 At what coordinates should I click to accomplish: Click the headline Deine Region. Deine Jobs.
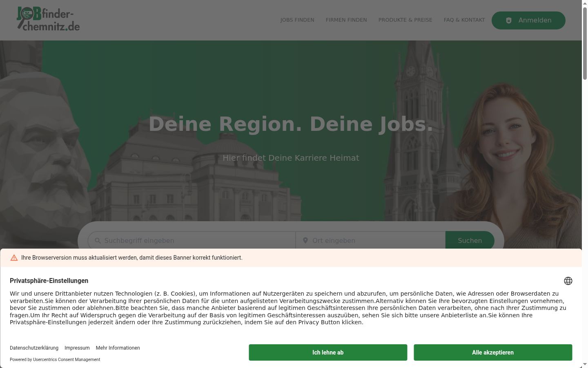pyautogui.click(x=291, y=124)
